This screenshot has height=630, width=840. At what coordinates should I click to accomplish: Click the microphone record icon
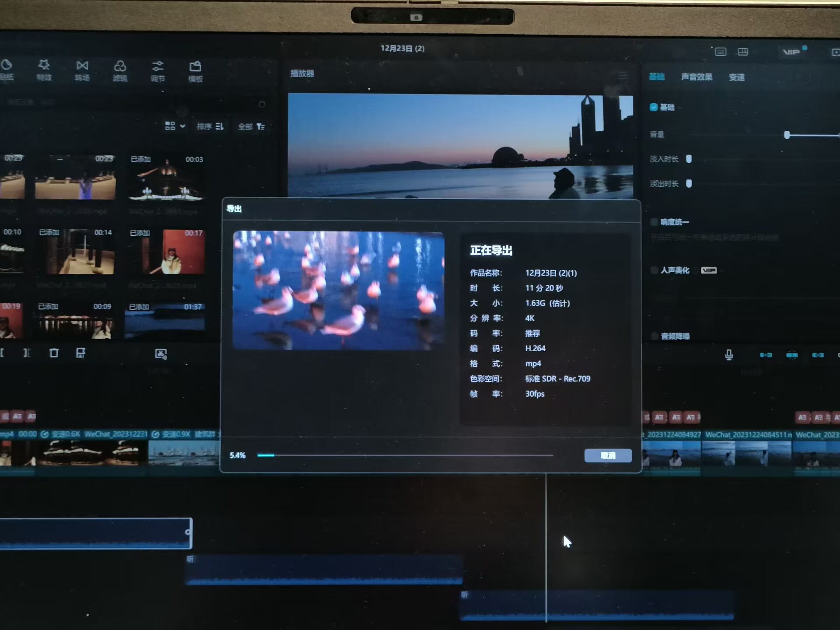[729, 355]
